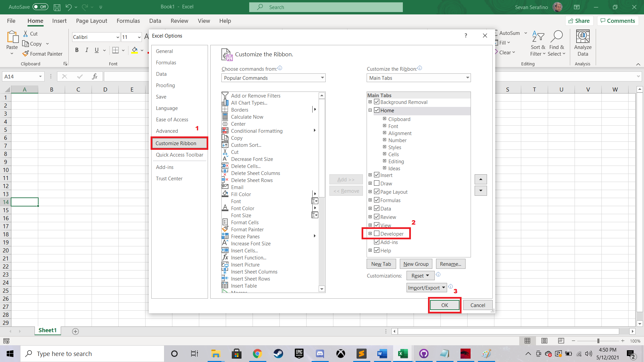Toggle AutoSave switch on

click(40, 7)
